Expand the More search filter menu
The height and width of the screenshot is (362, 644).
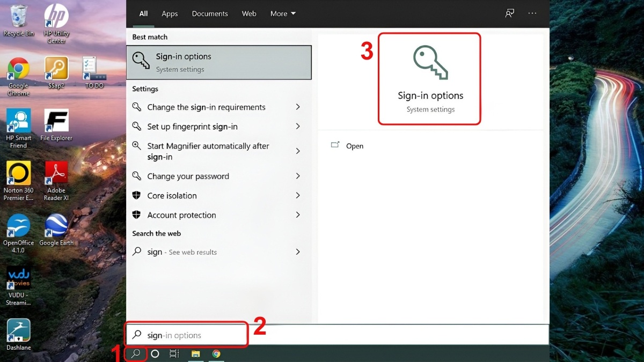coord(282,13)
